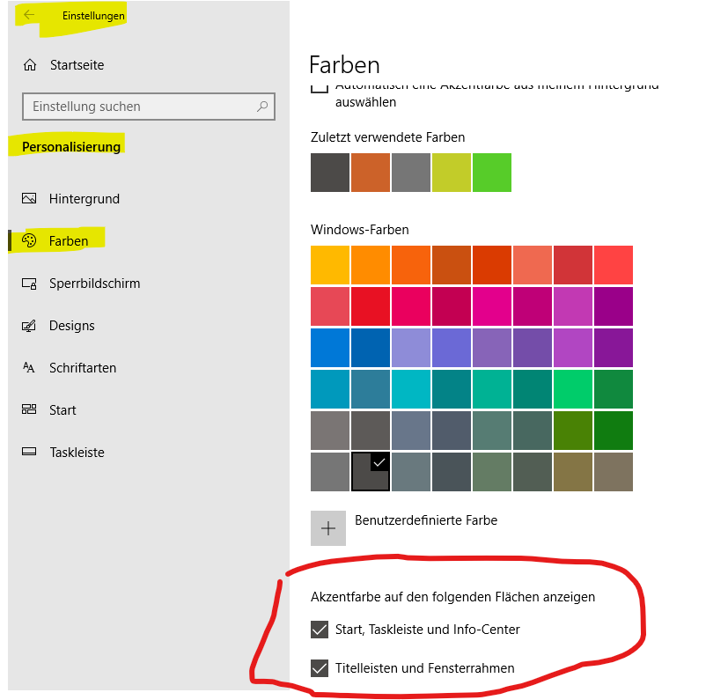Viewport: 728px width, 700px height.
Task: Click the Farben page title
Action: click(x=344, y=64)
